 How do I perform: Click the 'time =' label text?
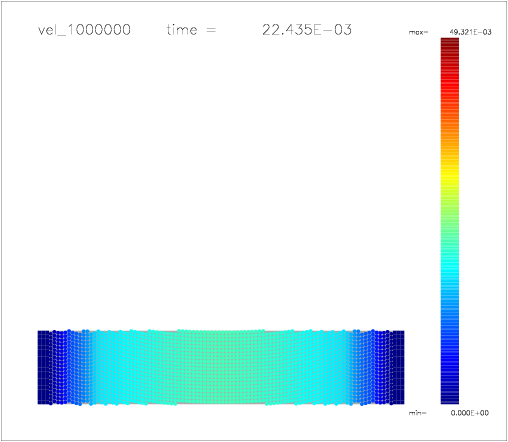click(191, 30)
